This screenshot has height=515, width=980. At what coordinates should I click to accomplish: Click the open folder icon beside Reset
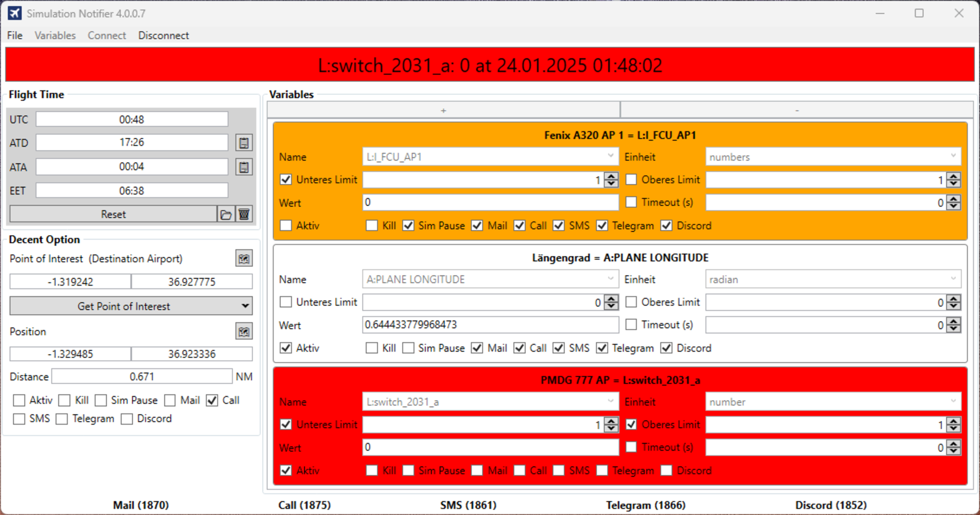tap(226, 214)
